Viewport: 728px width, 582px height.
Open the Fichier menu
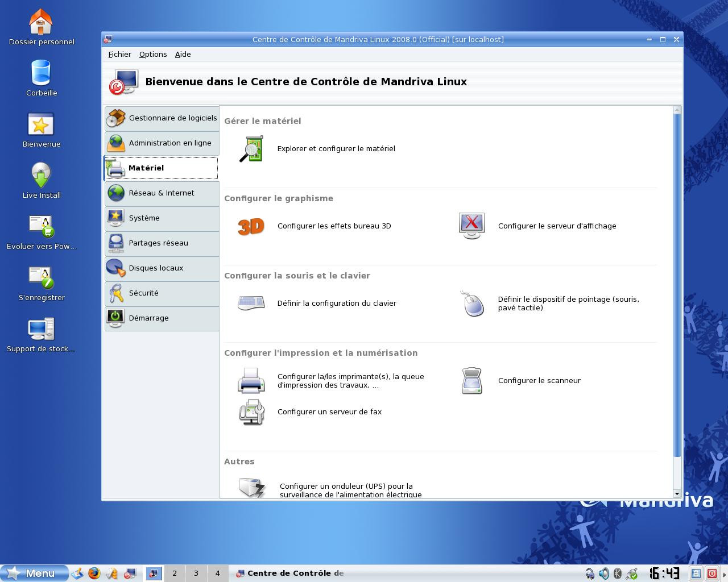pos(119,54)
